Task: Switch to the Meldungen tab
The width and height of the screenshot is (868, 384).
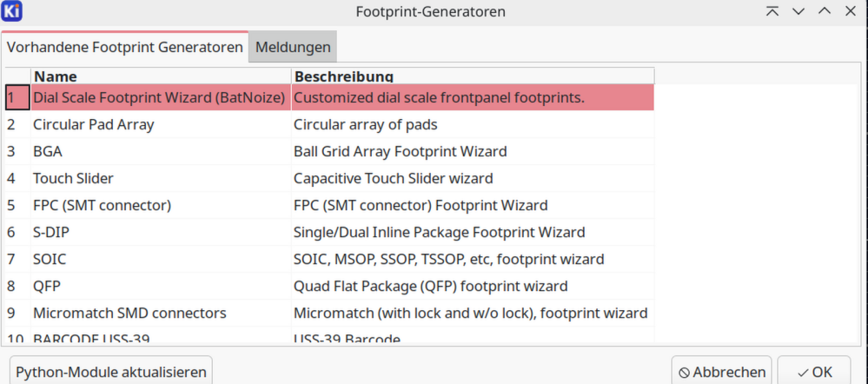Action: click(293, 47)
